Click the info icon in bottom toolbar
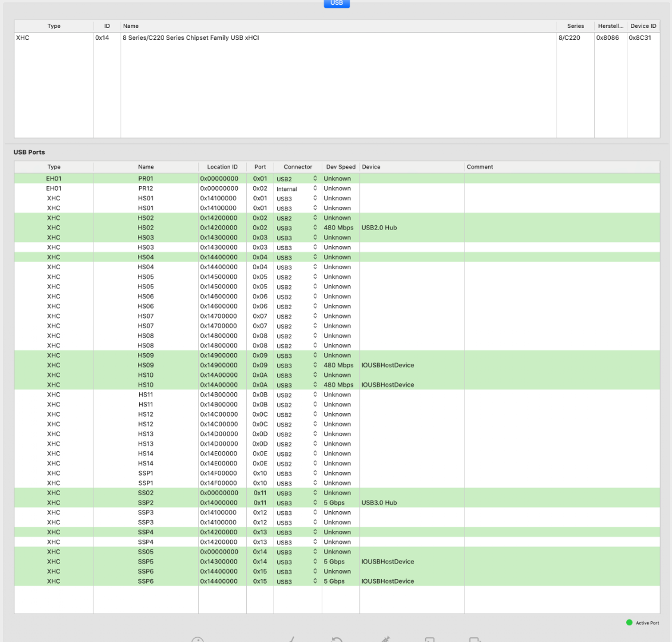 [198, 640]
